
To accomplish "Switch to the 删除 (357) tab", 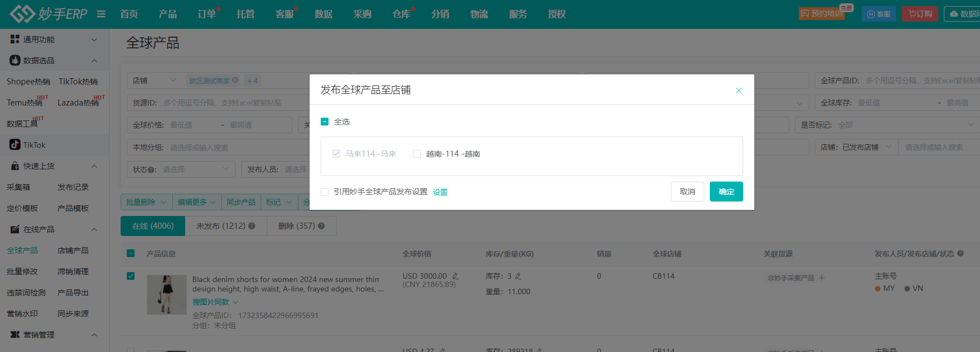I will tap(301, 226).
